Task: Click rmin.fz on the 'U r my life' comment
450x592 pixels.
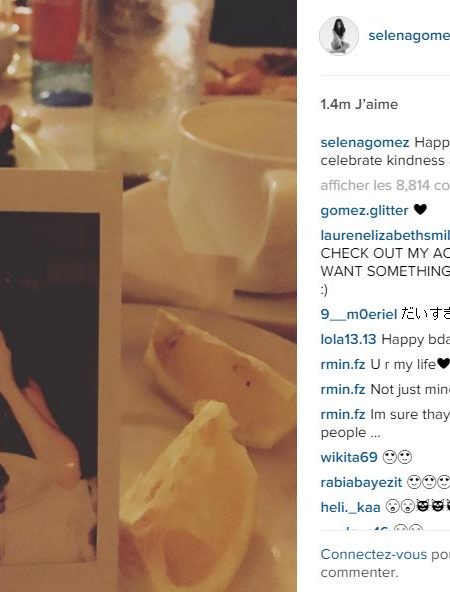Action: [x=343, y=364]
